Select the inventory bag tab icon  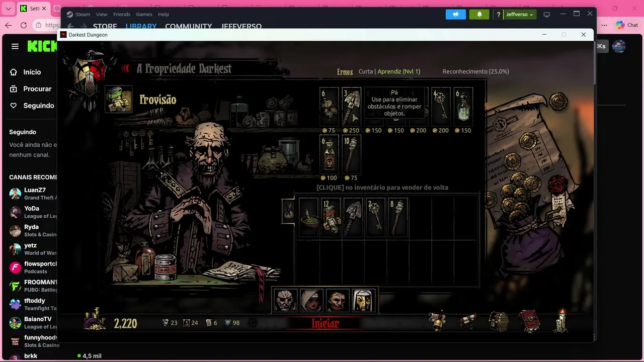coord(289,211)
